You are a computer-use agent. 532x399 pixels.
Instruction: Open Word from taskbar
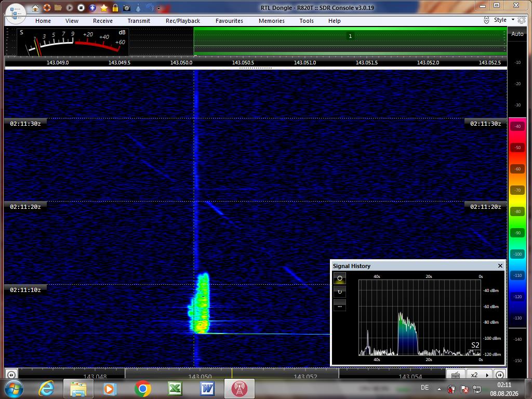tap(207, 389)
